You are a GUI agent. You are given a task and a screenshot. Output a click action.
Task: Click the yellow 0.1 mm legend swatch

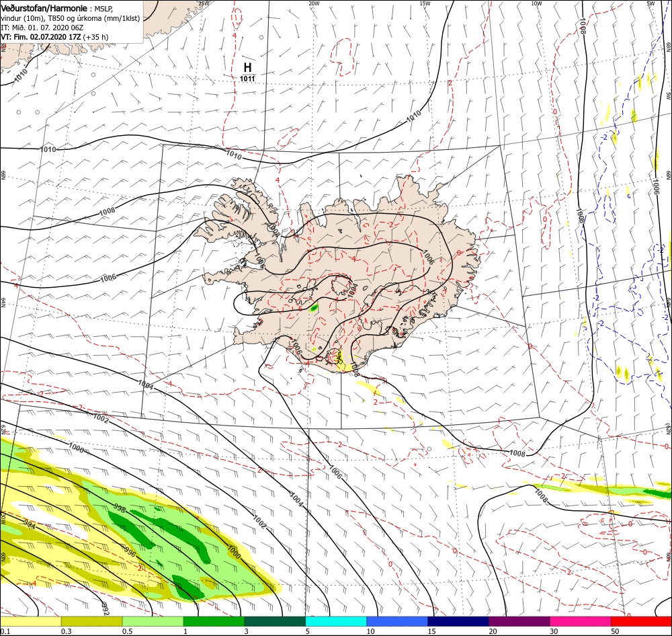30,622
